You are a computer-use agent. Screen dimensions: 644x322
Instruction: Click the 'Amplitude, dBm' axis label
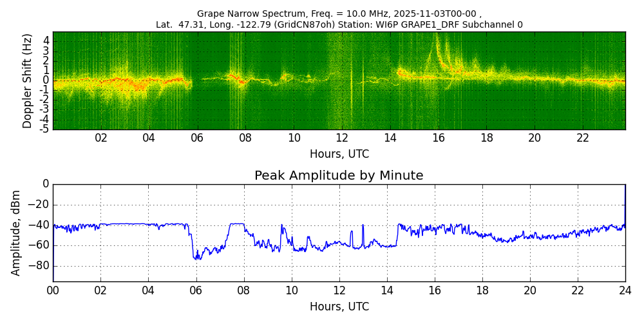[17, 232]
